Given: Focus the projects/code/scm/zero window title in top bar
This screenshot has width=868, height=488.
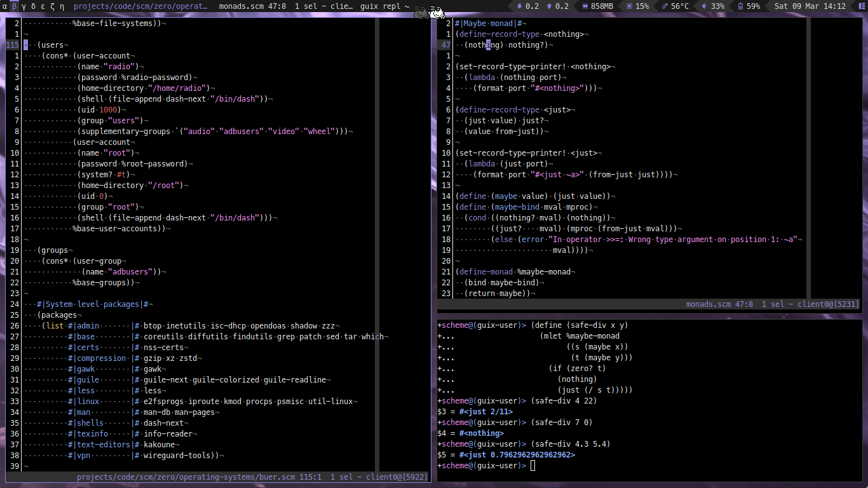Looking at the screenshot, I should [x=140, y=6].
